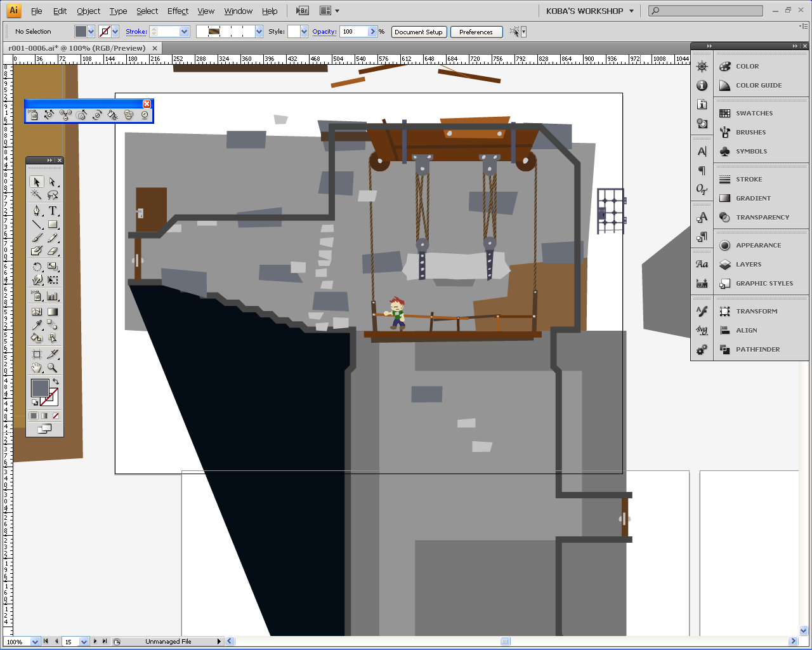The image size is (812, 650).
Task: Choose the Eyedropper tool
Action: 37,325
